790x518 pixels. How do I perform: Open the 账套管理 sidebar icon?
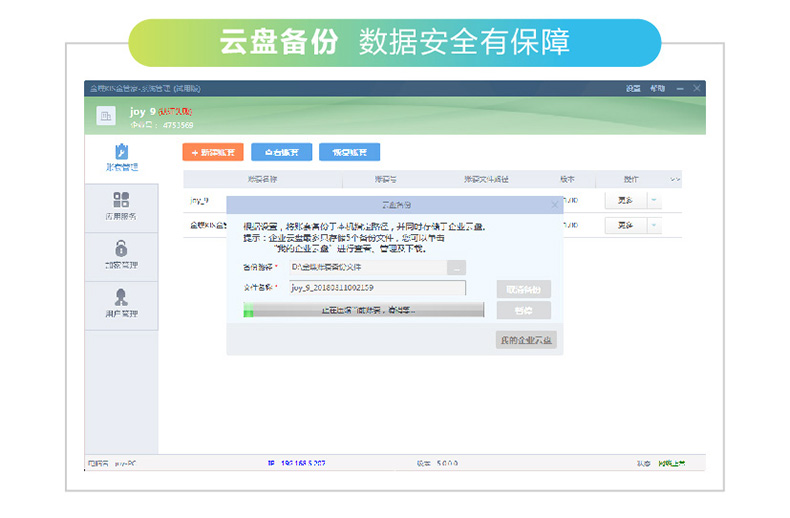tap(121, 152)
